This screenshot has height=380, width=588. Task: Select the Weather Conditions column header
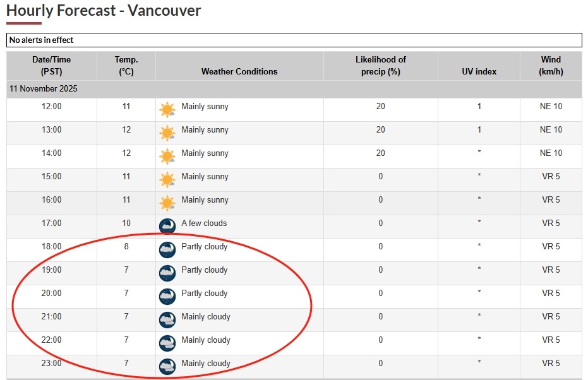(x=239, y=72)
